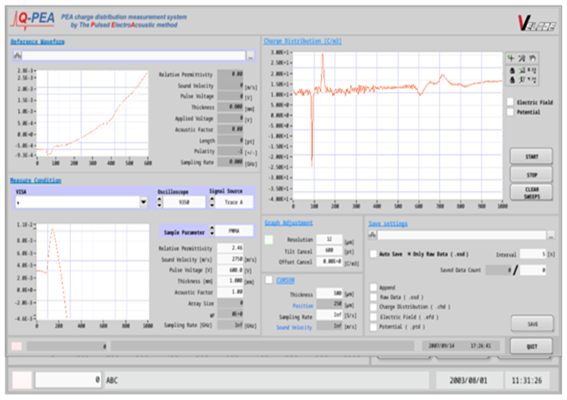
Task: Step the Oscilloscope model selector
Action: tap(159, 202)
